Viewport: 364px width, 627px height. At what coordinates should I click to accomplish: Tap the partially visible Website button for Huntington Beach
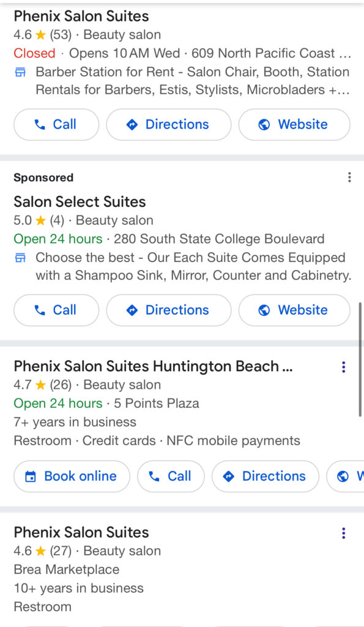tap(345, 476)
